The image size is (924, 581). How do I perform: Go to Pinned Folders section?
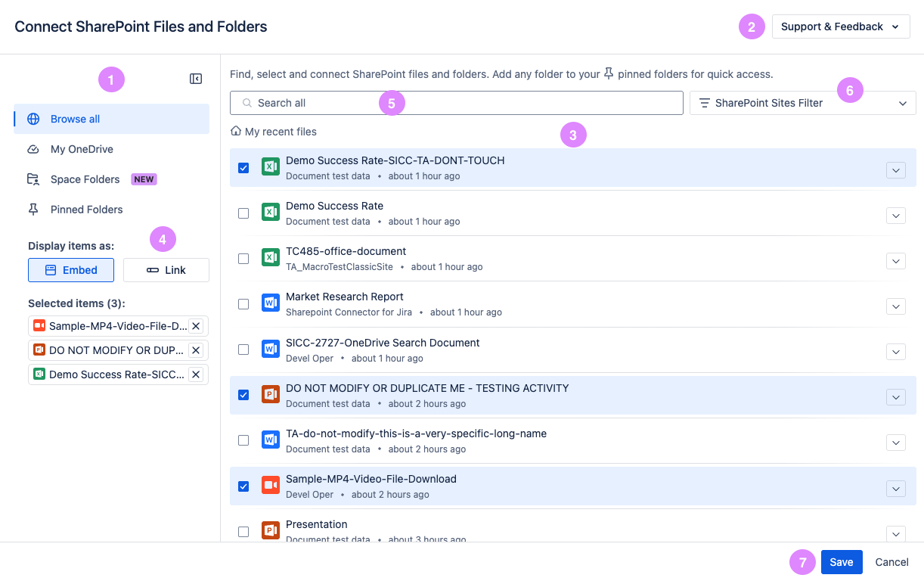click(x=86, y=210)
